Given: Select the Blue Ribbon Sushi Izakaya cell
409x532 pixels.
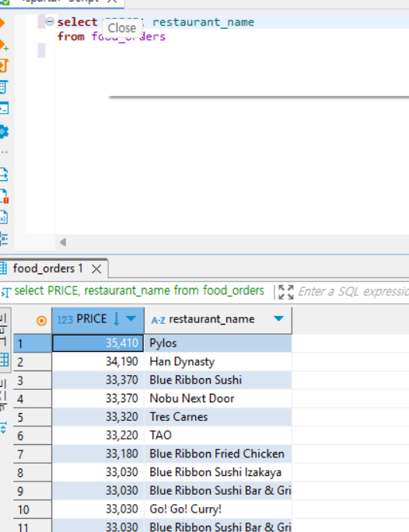Looking at the screenshot, I should pos(218,472).
